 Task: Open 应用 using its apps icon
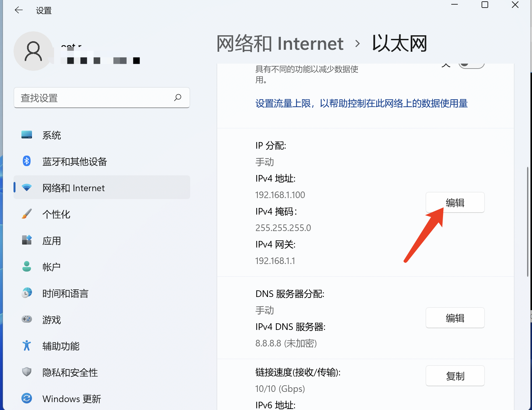[26, 240]
